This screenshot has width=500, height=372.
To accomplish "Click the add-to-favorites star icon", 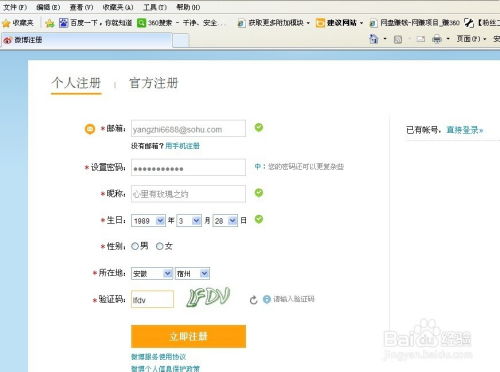I will coord(50,23).
